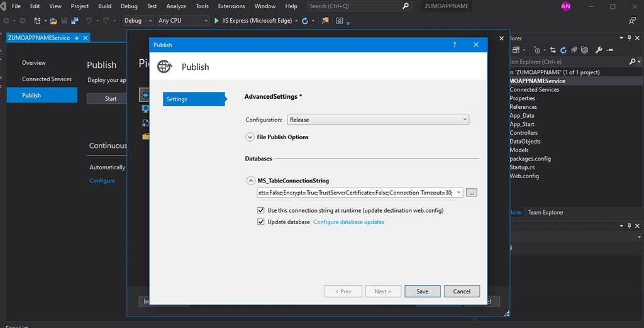Image resolution: width=644 pixels, height=328 pixels.
Task: Uncheck Use this connection string at runtime
Action: coord(261,210)
